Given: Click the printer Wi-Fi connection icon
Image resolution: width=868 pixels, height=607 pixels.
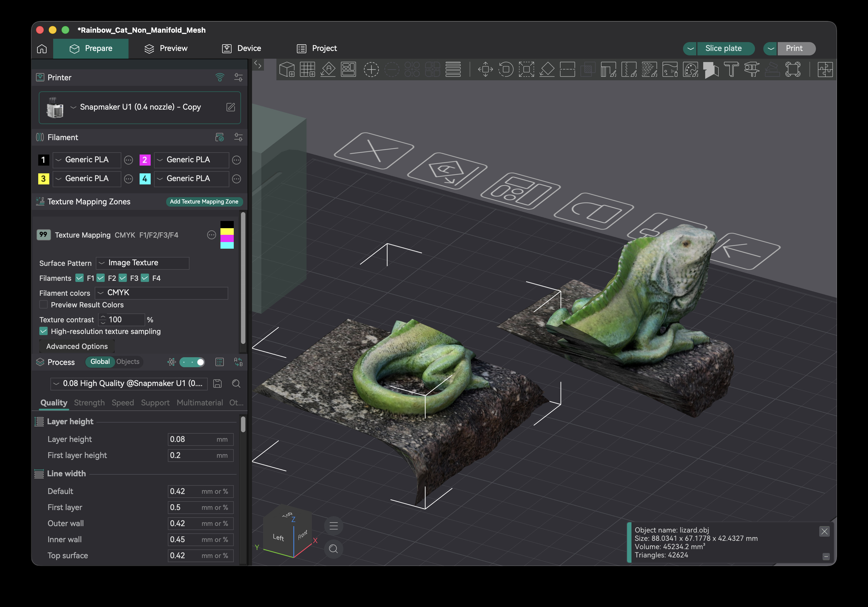Looking at the screenshot, I should pos(220,78).
